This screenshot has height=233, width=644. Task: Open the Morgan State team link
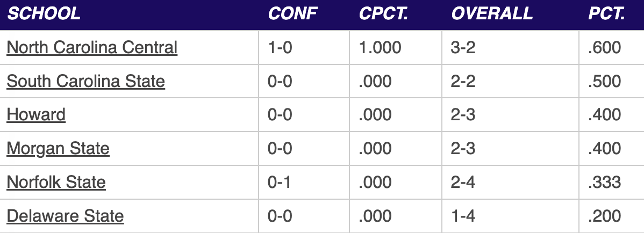click(x=58, y=149)
